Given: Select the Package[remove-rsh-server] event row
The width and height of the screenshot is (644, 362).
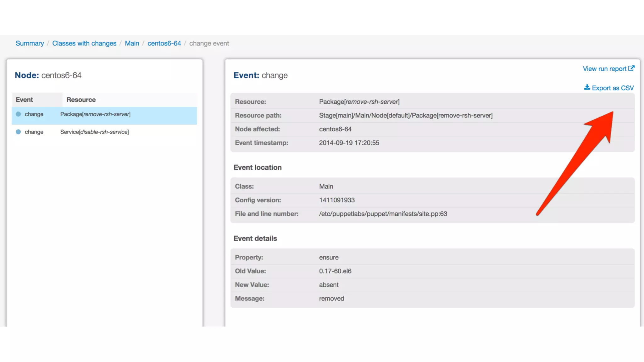Looking at the screenshot, I should click(x=95, y=114).
